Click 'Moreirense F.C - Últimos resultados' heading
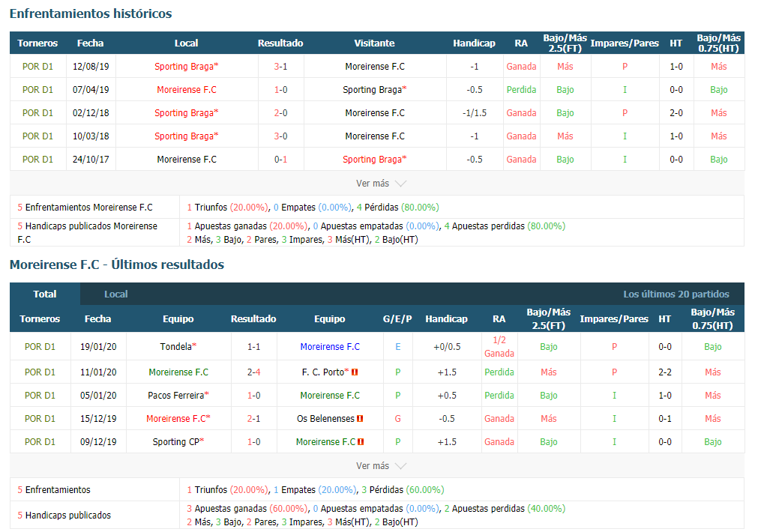 (117, 265)
